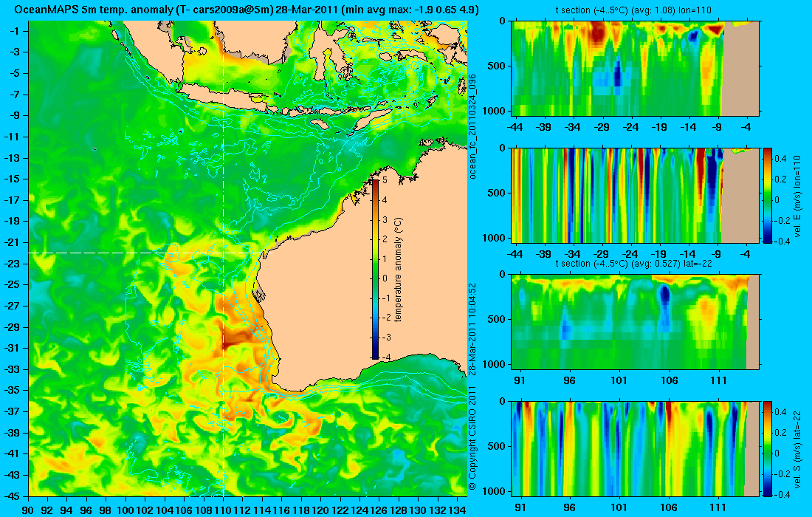Click the '106' label under t section lat=-22
Image resolution: width=812 pixels, height=517 pixels.
[x=669, y=381]
